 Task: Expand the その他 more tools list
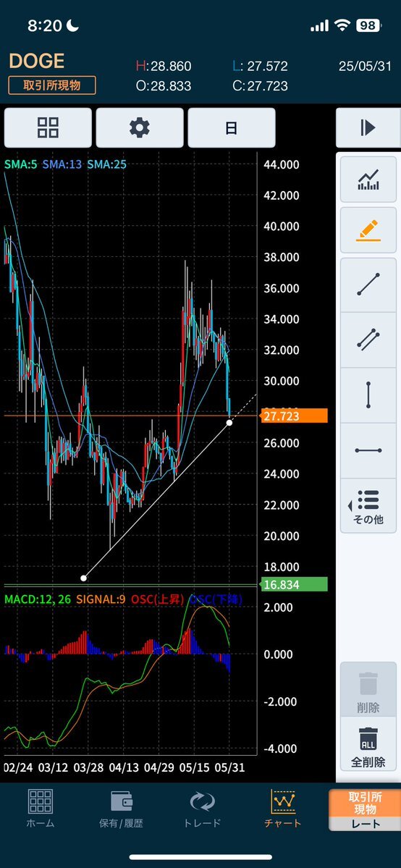(368, 506)
